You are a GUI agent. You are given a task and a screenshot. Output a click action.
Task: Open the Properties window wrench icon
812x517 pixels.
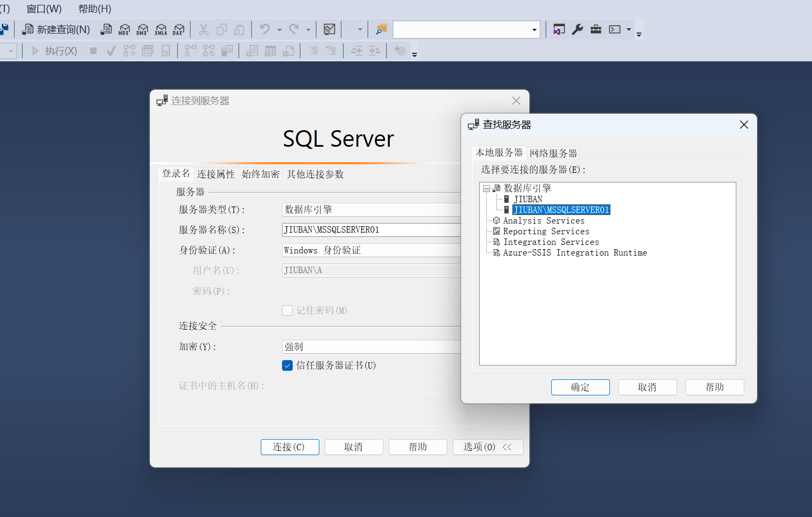point(577,29)
